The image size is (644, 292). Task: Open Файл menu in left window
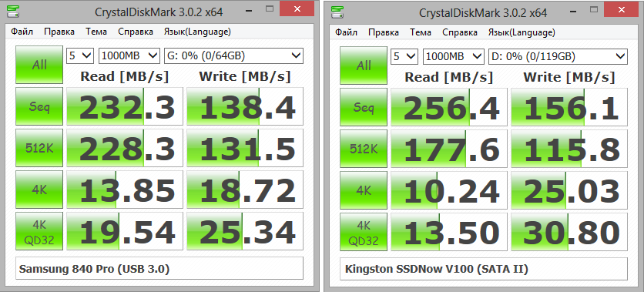click(x=22, y=32)
